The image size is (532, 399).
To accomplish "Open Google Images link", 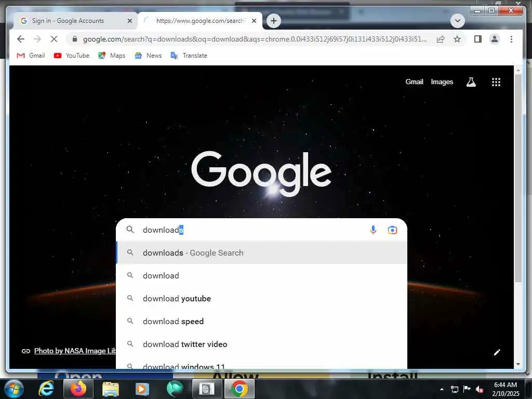I will pos(442,82).
